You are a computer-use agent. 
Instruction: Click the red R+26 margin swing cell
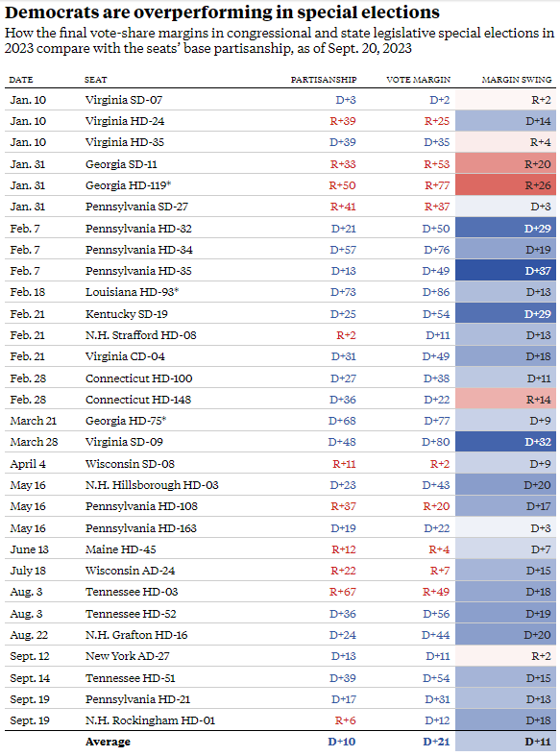click(x=505, y=185)
